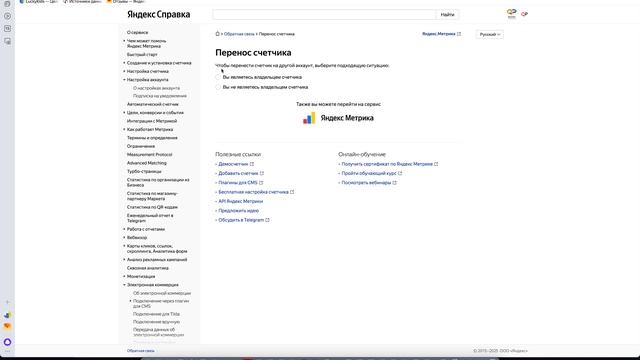Open 'О сервисе' in sidebar
Screen dimensions: 640x360
[x=138, y=32]
